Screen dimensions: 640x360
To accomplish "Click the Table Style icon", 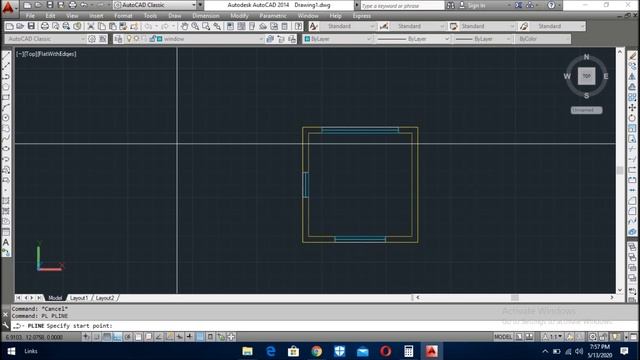I will tap(453, 26).
